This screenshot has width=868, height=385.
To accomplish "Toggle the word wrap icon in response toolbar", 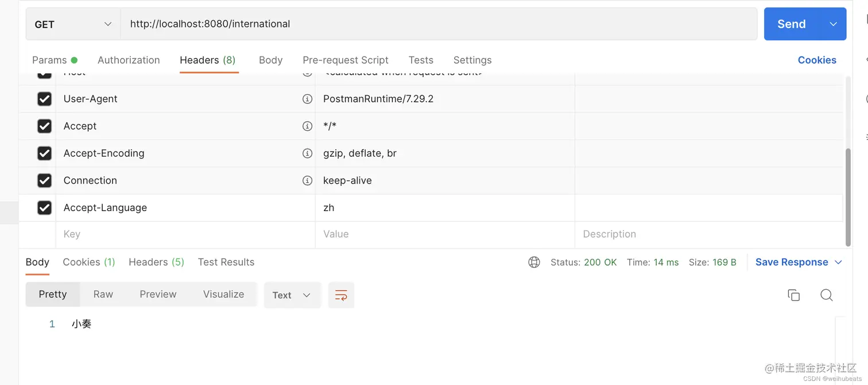I will pyautogui.click(x=341, y=295).
